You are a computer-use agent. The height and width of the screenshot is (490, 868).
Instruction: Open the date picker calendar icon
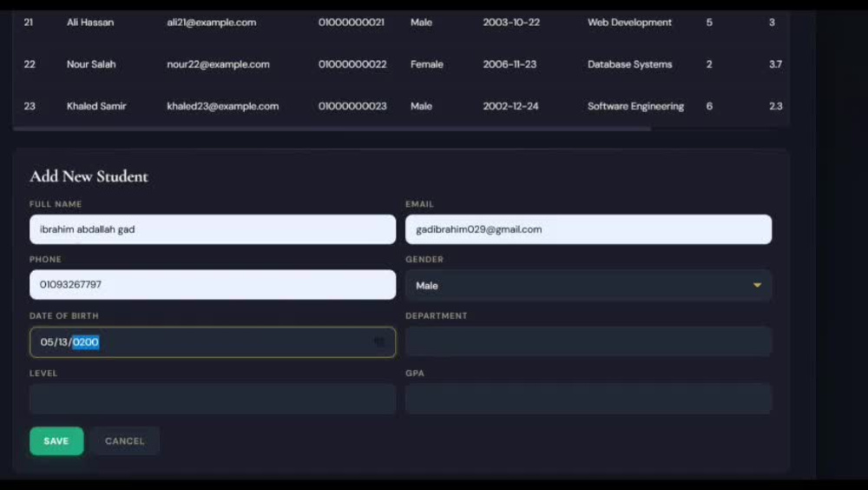point(378,342)
